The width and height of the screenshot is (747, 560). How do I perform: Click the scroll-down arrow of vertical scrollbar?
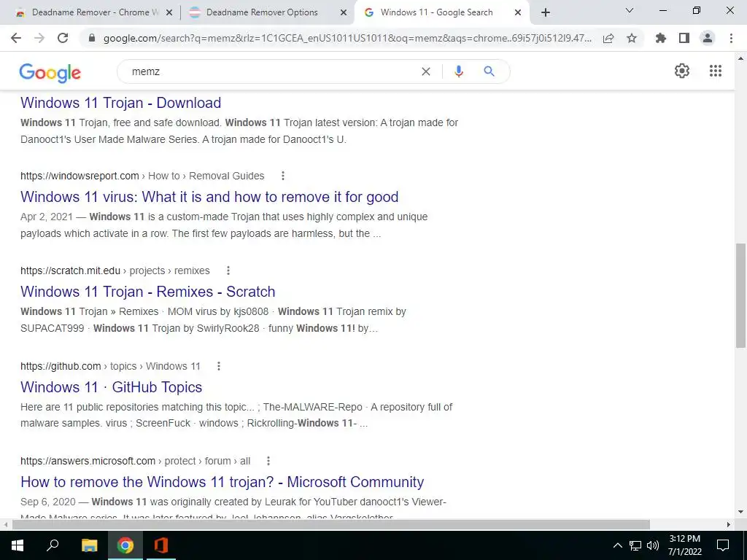tap(740, 513)
